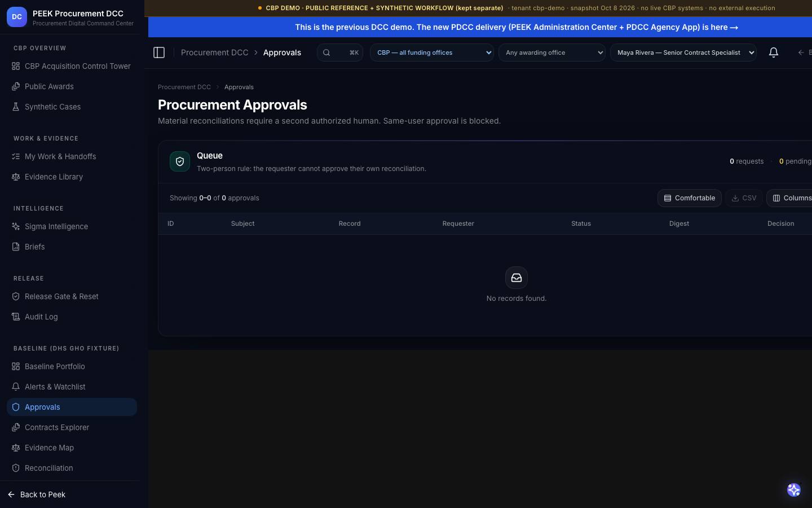The height and width of the screenshot is (508, 812).
Task: Click Contracts Explorer icon
Action: pyautogui.click(x=16, y=427)
